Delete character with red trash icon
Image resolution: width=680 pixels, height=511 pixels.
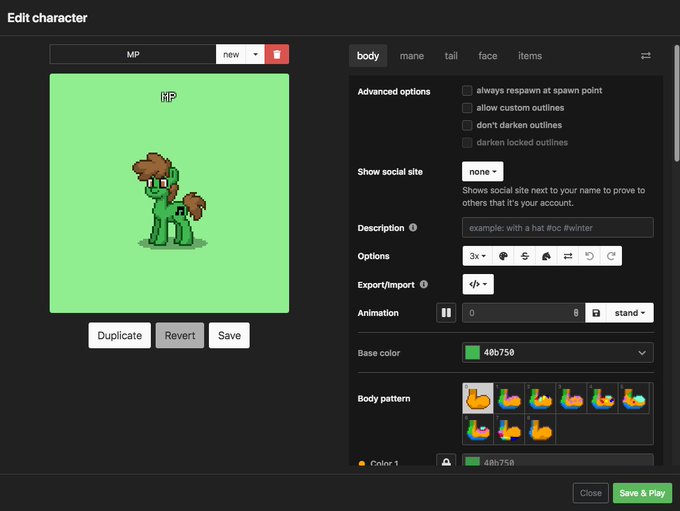click(x=277, y=54)
